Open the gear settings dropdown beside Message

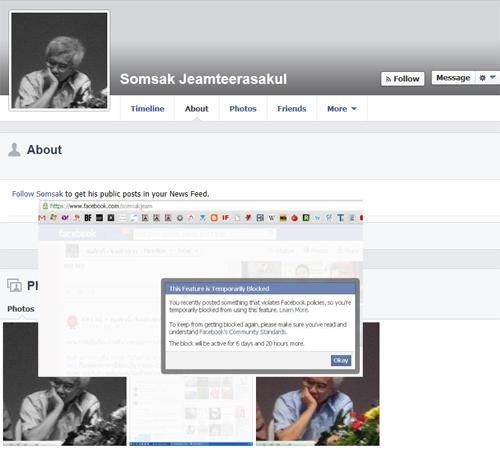pyautogui.click(x=487, y=78)
